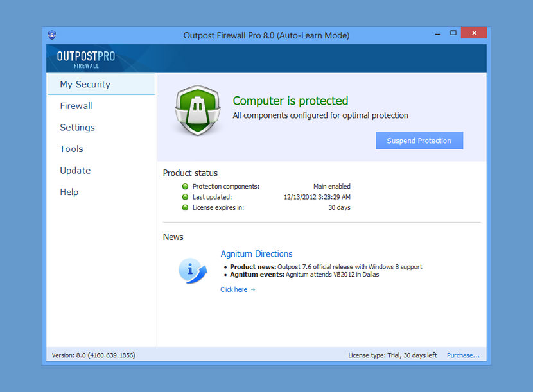Click the 'Computer is protected' heading
This screenshot has height=392, width=533.
[290, 101]
